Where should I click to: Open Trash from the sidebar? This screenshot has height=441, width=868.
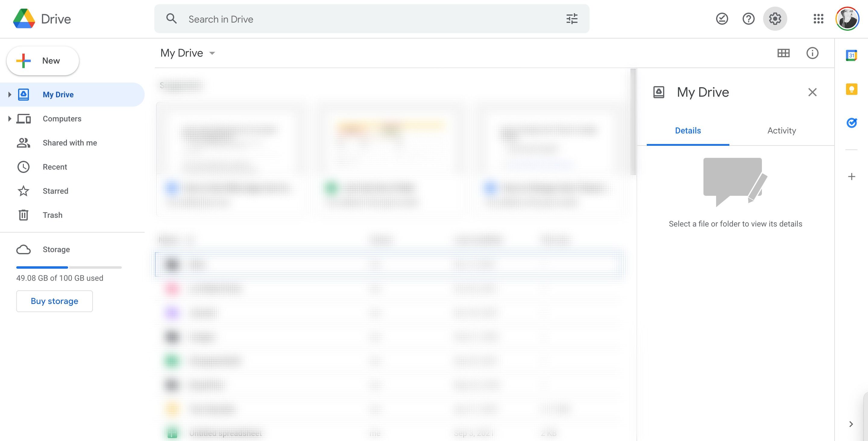[52, 215]
